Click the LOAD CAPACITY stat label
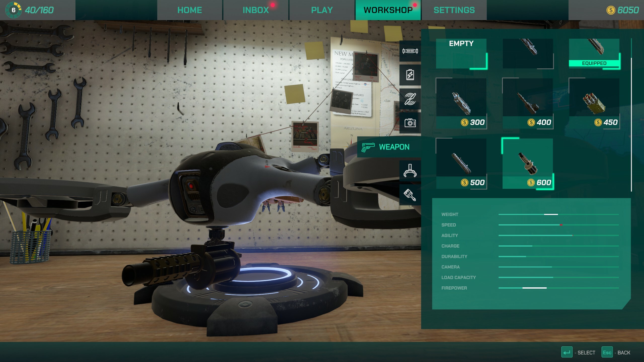The width and height of the screenshot is (644, 362). pos(459,278)
